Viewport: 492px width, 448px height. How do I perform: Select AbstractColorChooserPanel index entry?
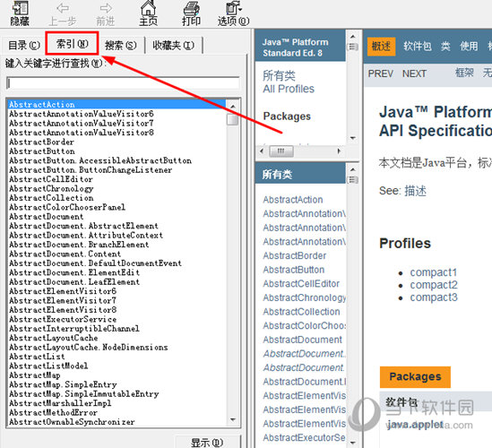[x=67, y=207]
